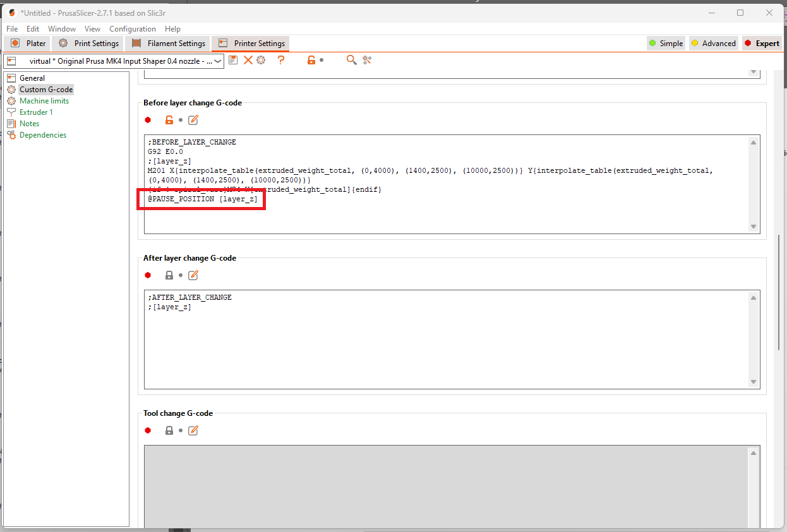Open edit dialog for After layer change G-code
Viewport: 787px width, 532px height.
coord(193,275)
